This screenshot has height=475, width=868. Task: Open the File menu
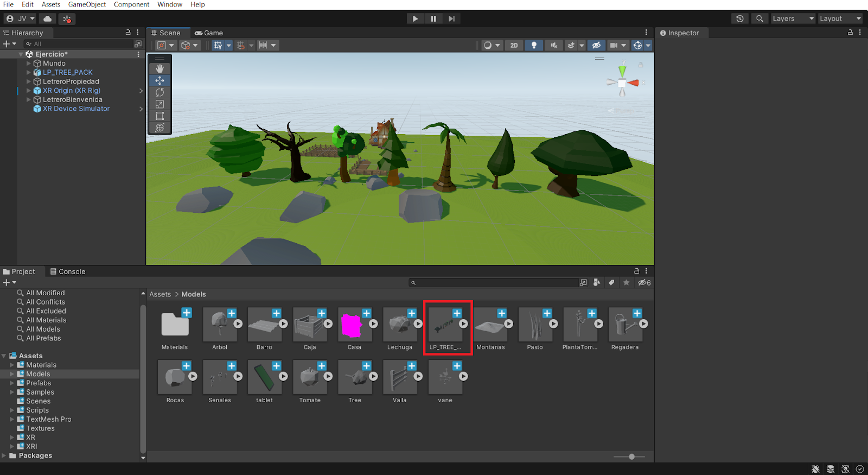(8, 4)
